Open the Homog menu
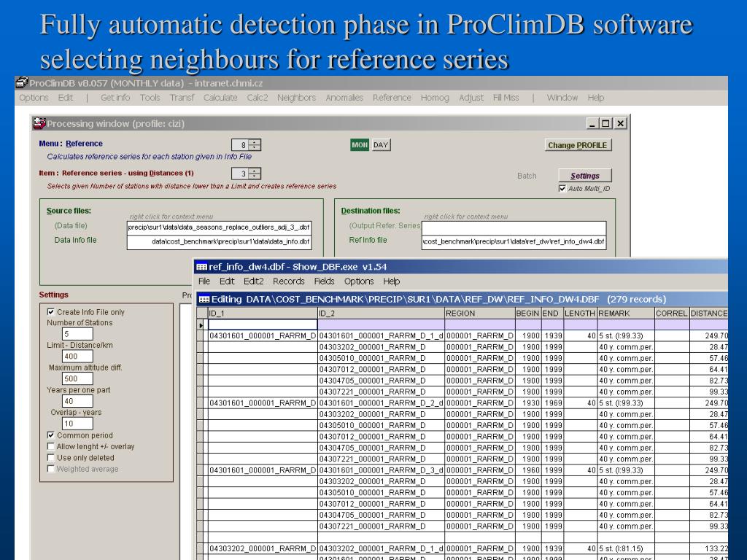Screen dimensions: 747x560 click(x=435, y=98)
